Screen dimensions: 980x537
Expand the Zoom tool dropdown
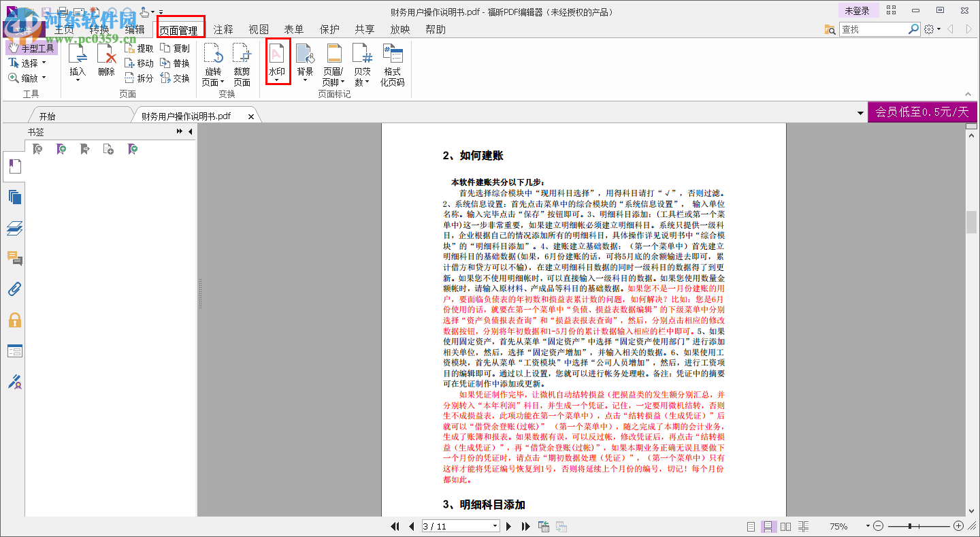pos(42,78)
